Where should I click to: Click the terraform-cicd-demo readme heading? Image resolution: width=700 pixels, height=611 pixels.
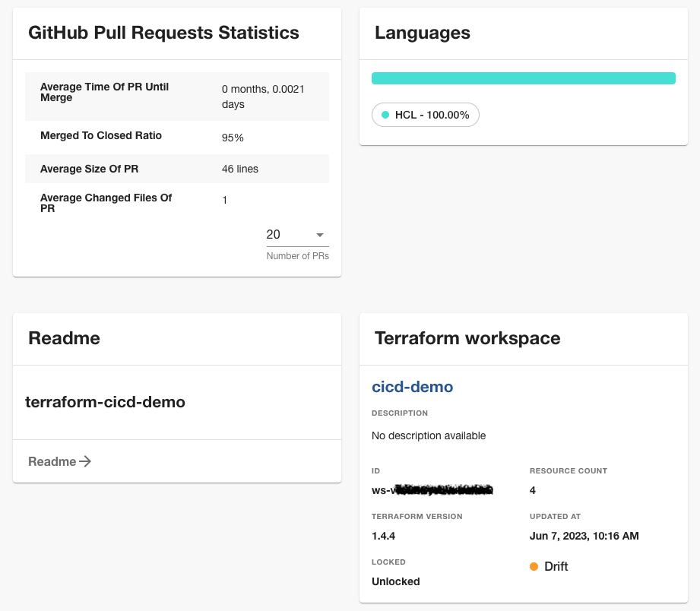(106, 402)
